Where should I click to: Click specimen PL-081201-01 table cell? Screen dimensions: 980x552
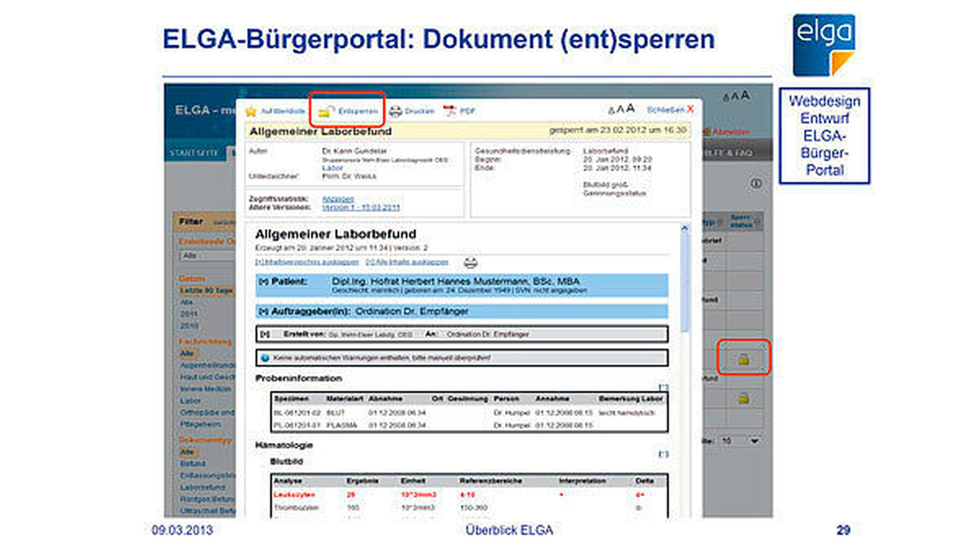297,425
